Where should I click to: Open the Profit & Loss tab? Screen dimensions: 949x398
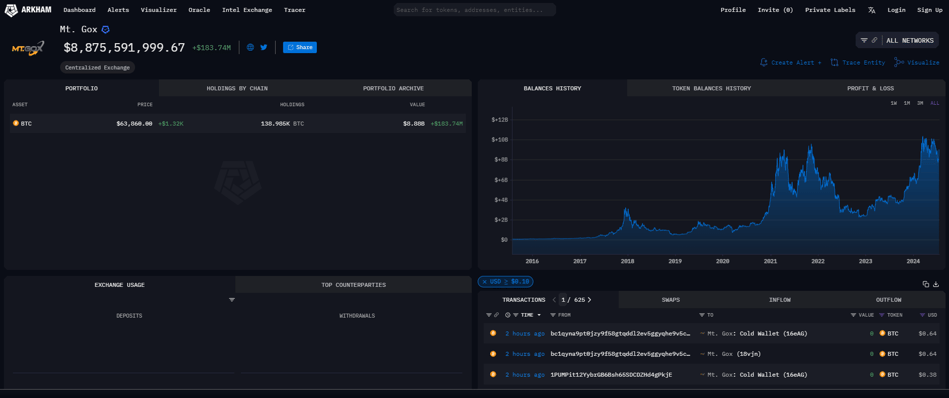point(870,88)
